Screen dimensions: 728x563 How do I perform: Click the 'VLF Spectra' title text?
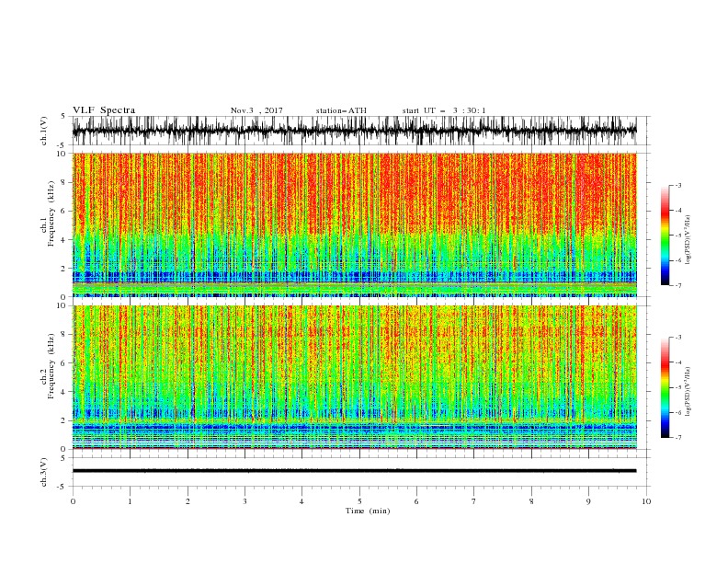[104, 110]
